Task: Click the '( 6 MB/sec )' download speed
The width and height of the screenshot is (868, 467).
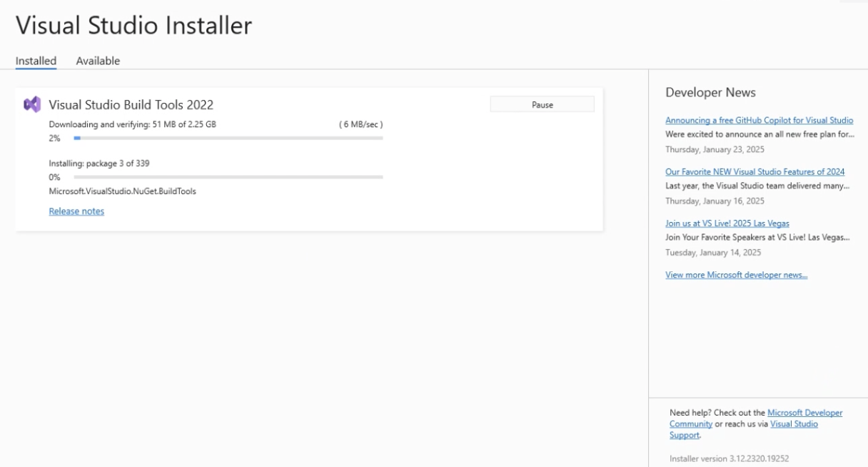Action: point(360,124)
